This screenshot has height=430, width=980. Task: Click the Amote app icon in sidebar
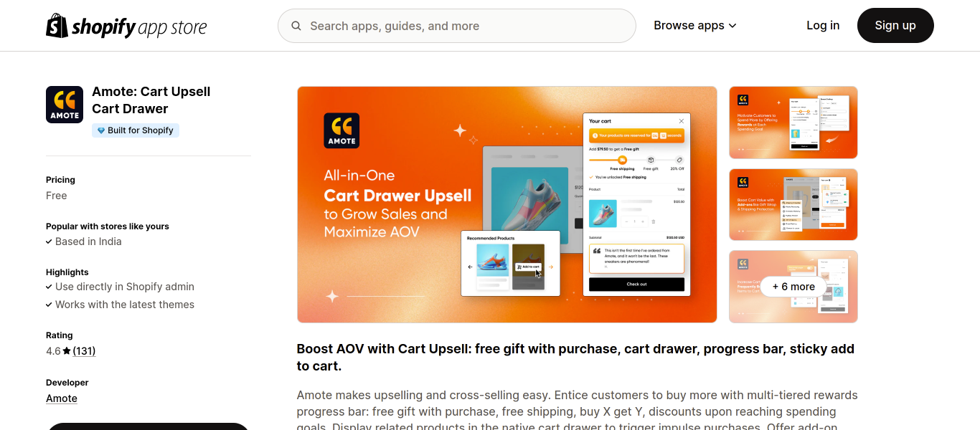click(x=65, y=105)
